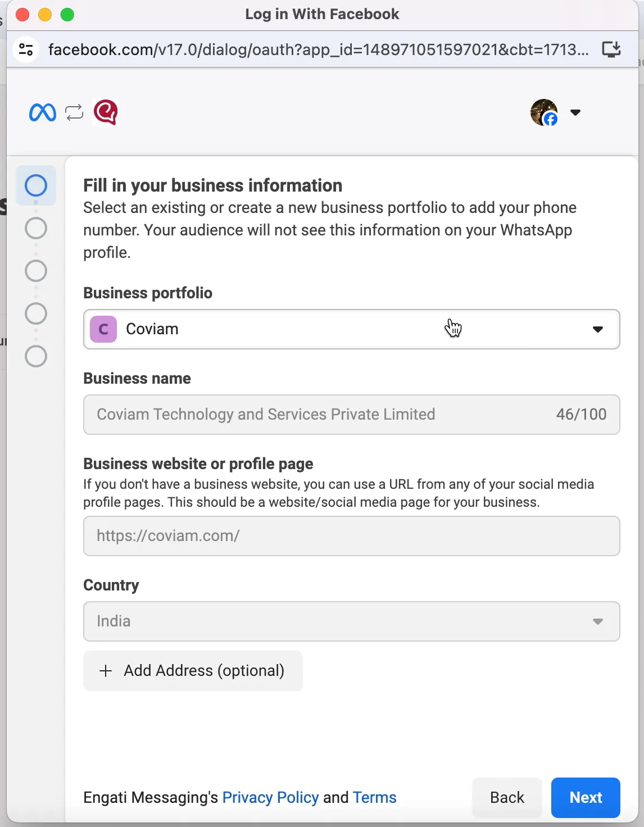Select the fourth step indicator circle
644x827 pixels.
[36, 313]
